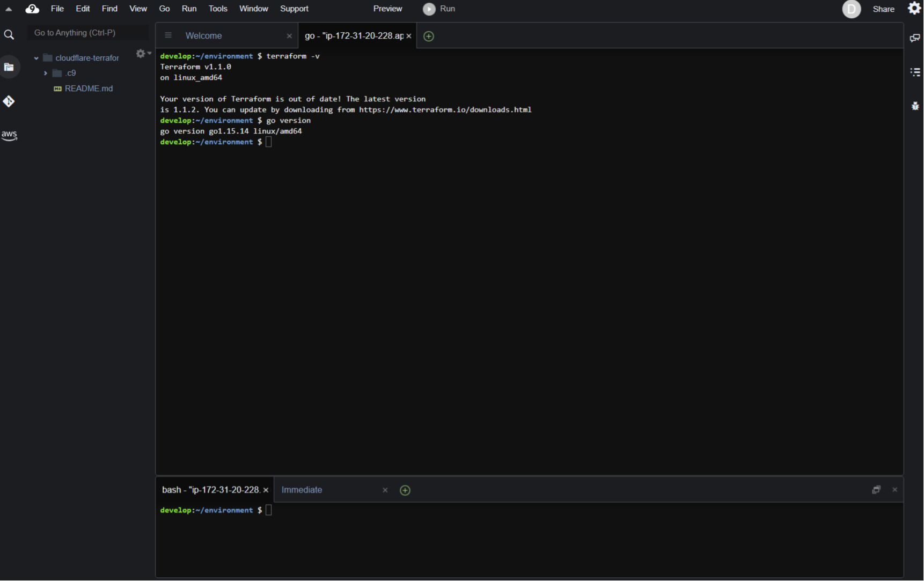Open the View menu

138,9
